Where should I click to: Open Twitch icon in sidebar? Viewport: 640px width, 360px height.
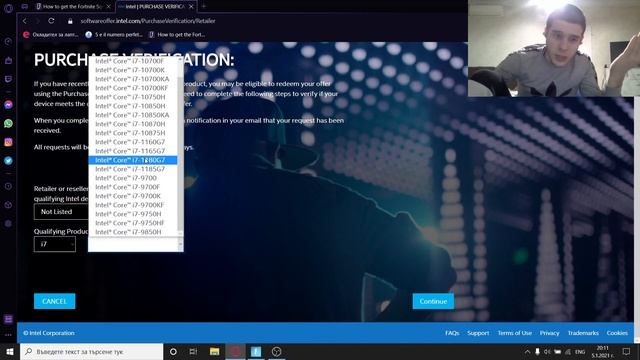(8, 79)
